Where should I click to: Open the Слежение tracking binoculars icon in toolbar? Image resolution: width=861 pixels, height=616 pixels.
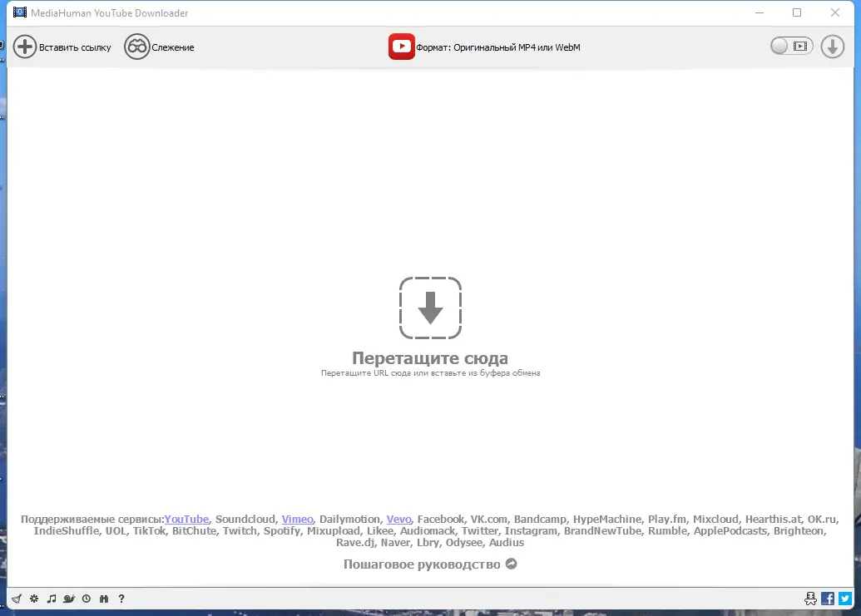coord(136,47)
